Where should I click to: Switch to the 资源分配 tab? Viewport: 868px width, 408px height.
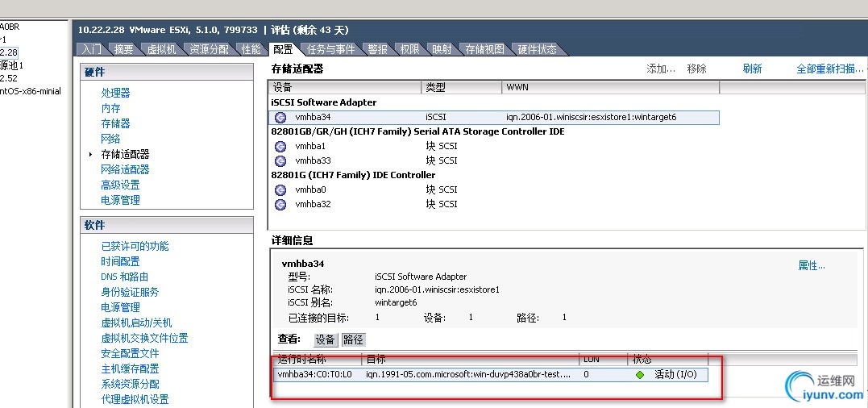[209, 49]
